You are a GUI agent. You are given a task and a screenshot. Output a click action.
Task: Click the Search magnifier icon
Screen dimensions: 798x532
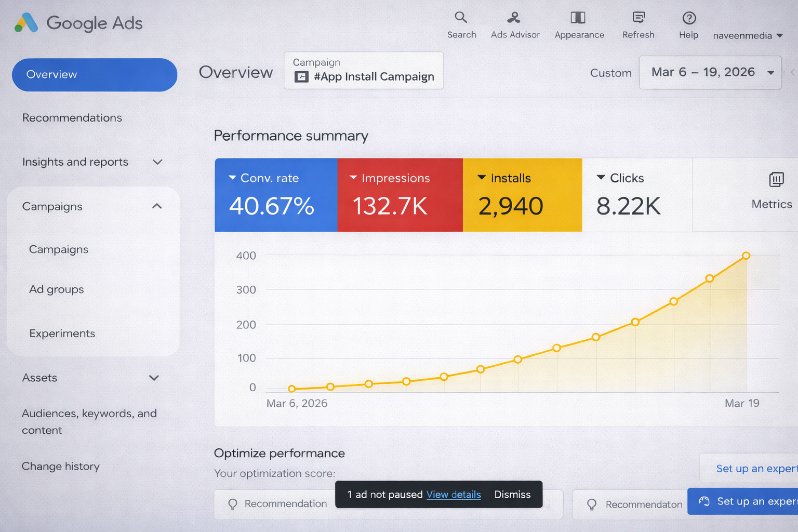[461, 18]
